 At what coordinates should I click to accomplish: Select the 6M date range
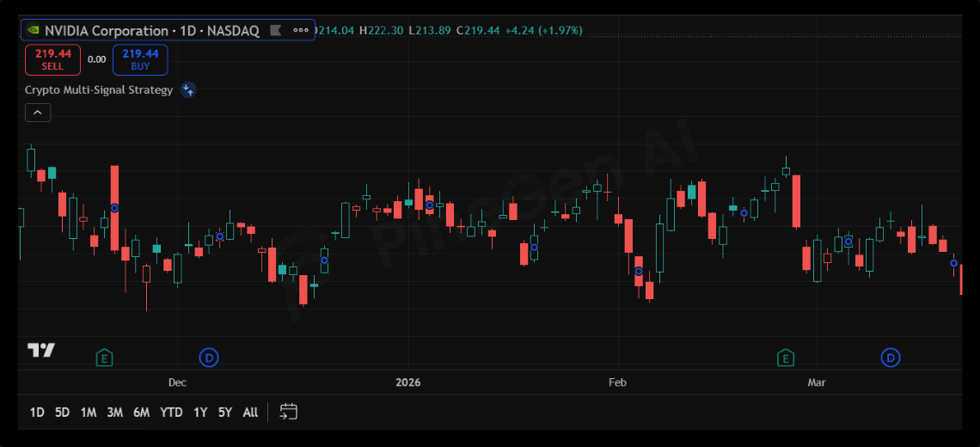pos(141,413)
